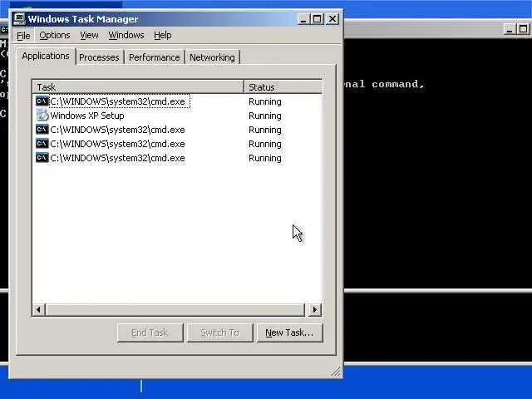Click the Task Manager resize grip corner

(x=336, y=372)
